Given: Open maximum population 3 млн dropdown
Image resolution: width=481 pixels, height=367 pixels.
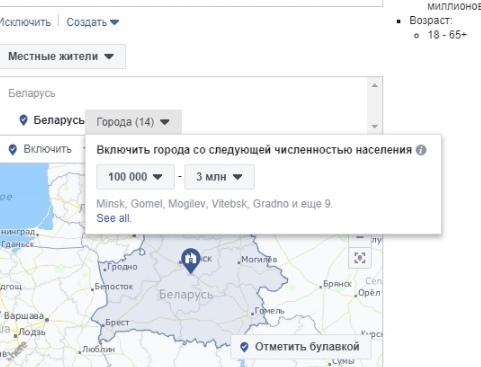Looking at the screenshot, I should click(220, 177).
